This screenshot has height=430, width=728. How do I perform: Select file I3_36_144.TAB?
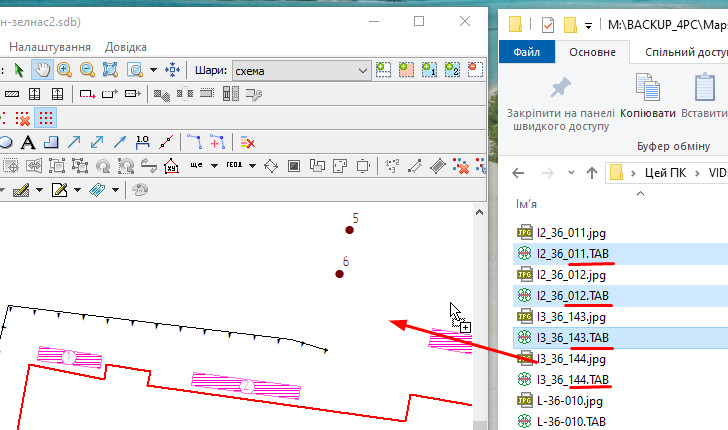click(x=572, y=379)
